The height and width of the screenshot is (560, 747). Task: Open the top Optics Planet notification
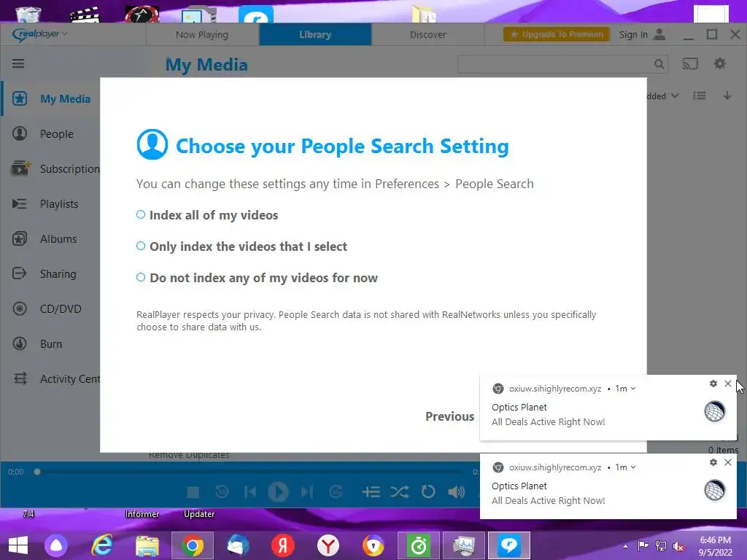(608, 408)
